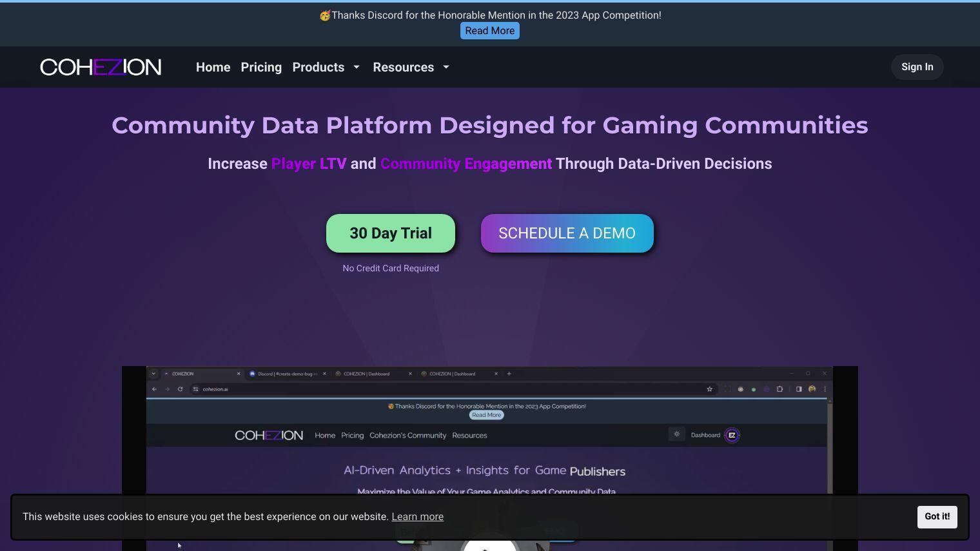This screenshot has width=980, height=551.
Task: Open the Home nav link
Action: click(x=213, y=67)
